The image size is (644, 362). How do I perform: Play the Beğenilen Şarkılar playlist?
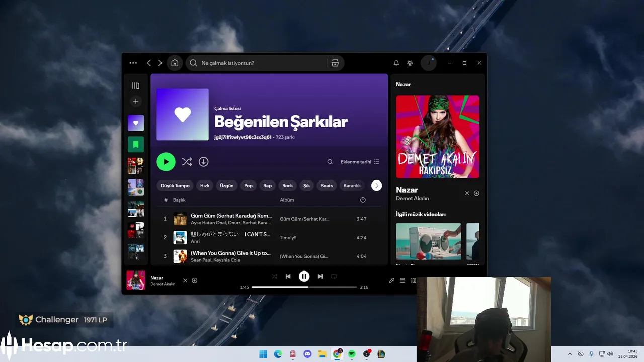(x=166, y=162)
